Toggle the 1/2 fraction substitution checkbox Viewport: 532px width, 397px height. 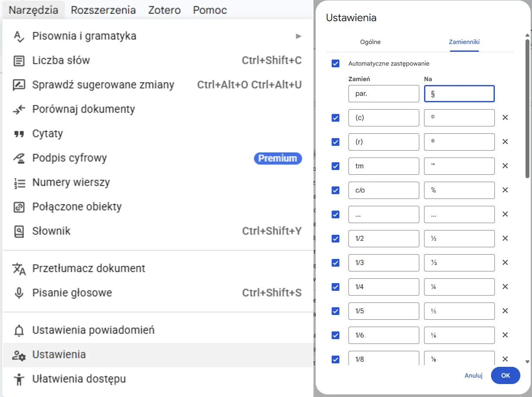[x=336, y=238]
